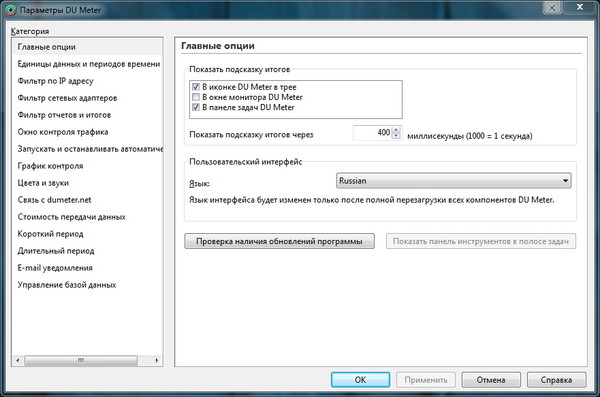
Task: Click the 'Язык:' label
Action: 199,184
